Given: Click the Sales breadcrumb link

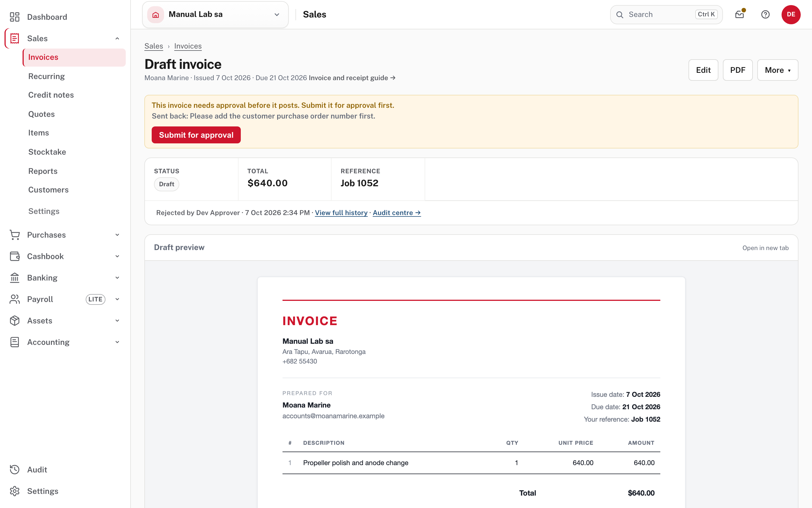Looking at the screenshot, I should [x=154, y=46].
